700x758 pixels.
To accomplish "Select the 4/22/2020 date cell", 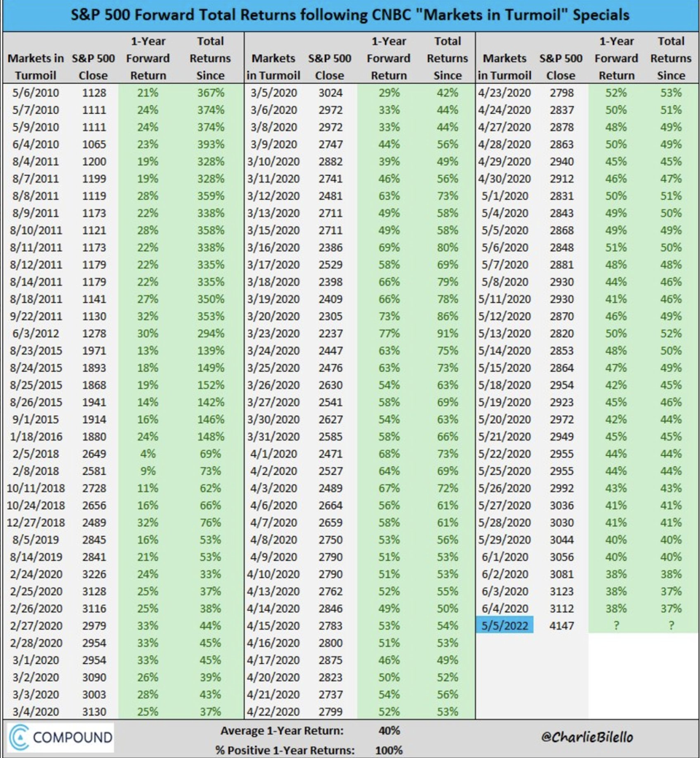I will pos(273,711).
